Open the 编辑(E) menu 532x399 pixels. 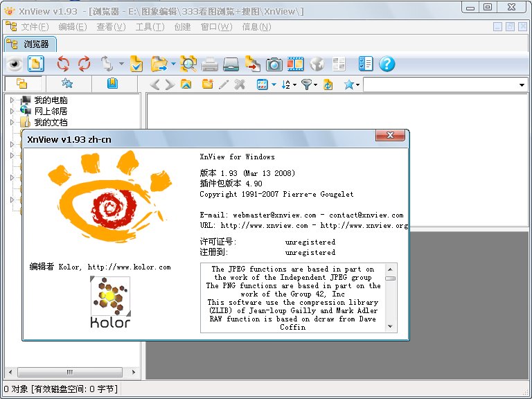73,27
